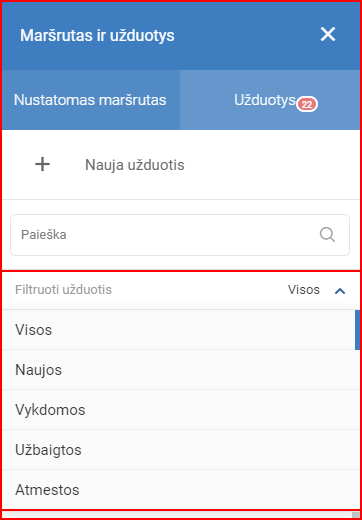Select the Naujos filter option
Viewport: 362px width, 520px height.
(179, 370)
